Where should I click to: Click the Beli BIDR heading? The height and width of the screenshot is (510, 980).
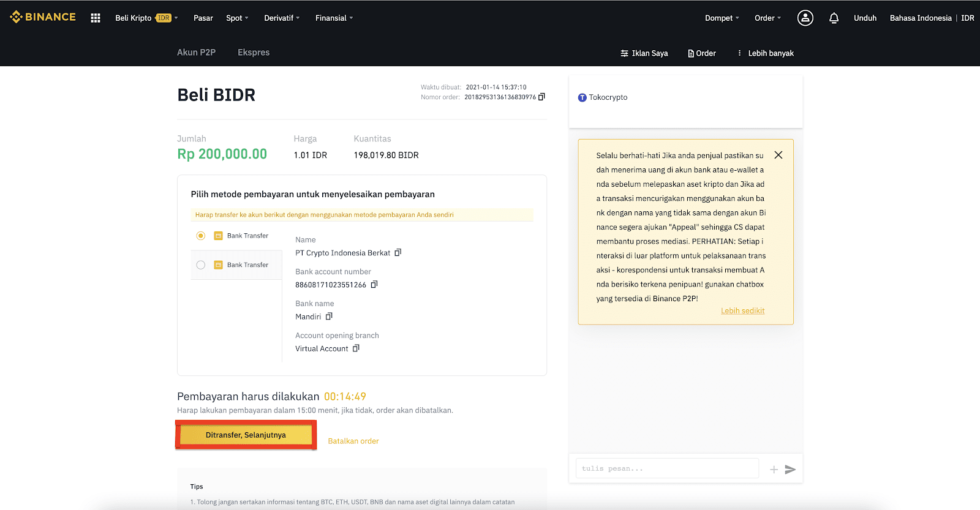pos(216,95)
